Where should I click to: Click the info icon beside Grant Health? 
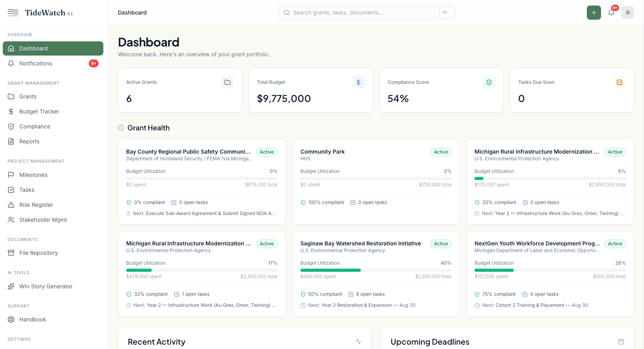click(121, 128)
